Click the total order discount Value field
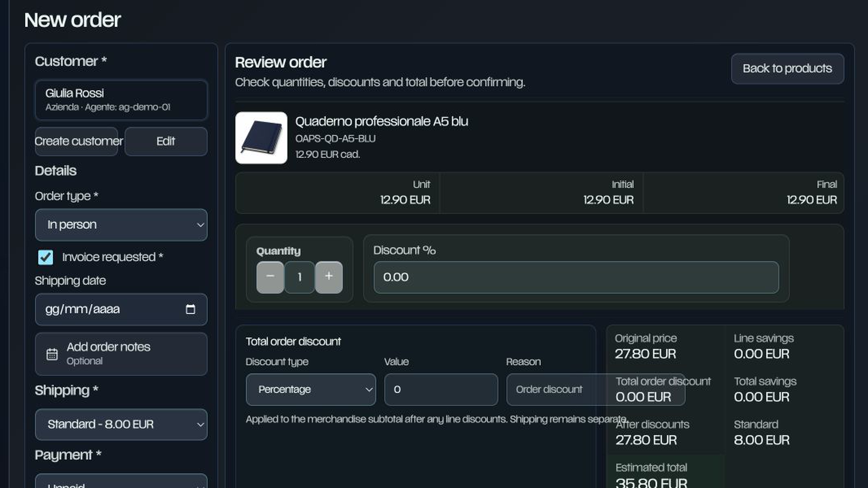This screenshot has width=868, height=488. tap(441, 389)
